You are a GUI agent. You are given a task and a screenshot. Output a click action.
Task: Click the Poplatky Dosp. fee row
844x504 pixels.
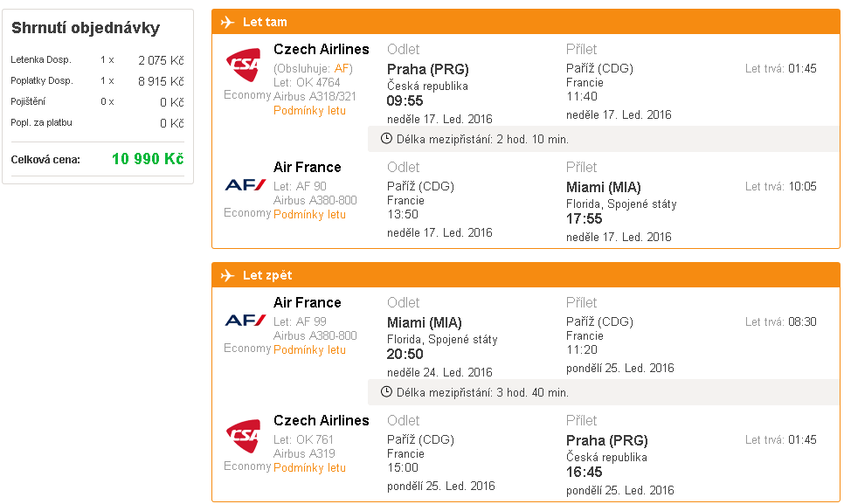[98, 81]
